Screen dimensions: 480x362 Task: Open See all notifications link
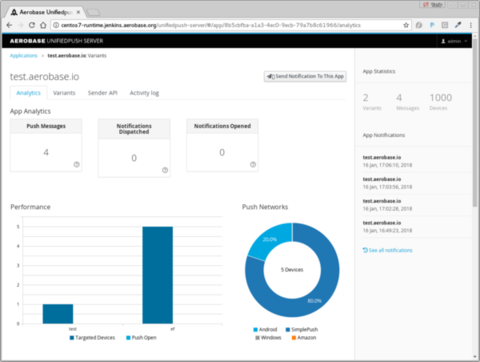click(388, 250)
